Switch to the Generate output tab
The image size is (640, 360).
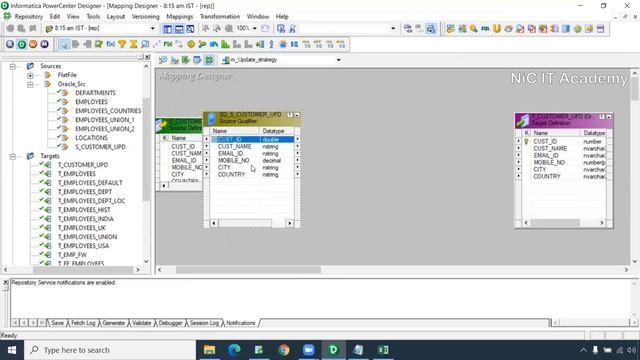tap(113, 323)
